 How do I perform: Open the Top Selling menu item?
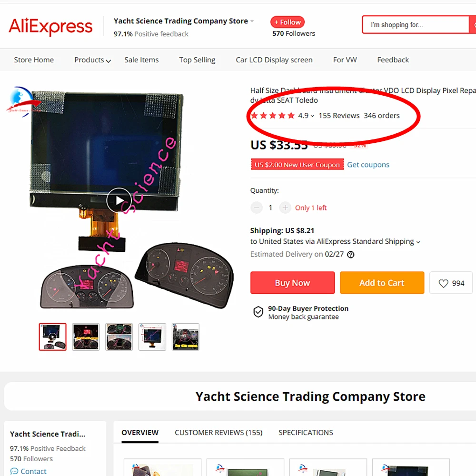pyautogui.click(x=198, y=60)
